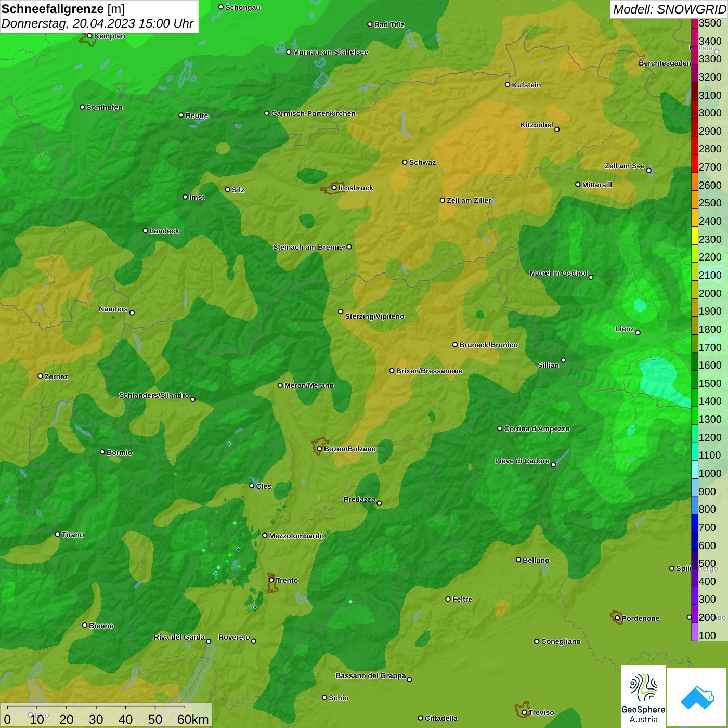Select the 2700 red legend swatch
Image resolution: width=728 pixels, height=728 pixels.
695,163
